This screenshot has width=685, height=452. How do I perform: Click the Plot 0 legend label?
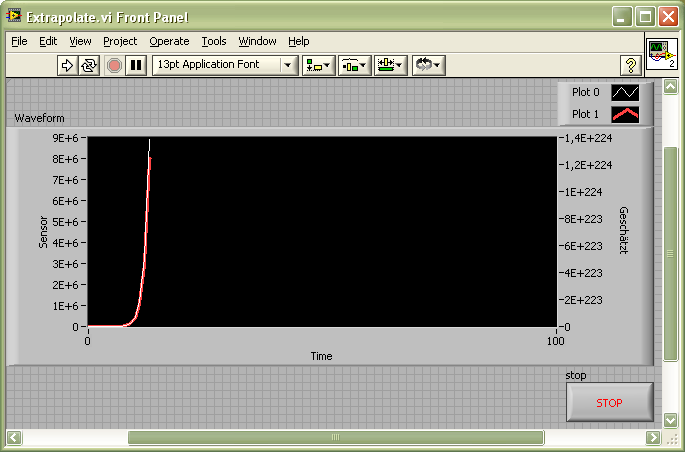pyautogui.click(x=586, y=92)
